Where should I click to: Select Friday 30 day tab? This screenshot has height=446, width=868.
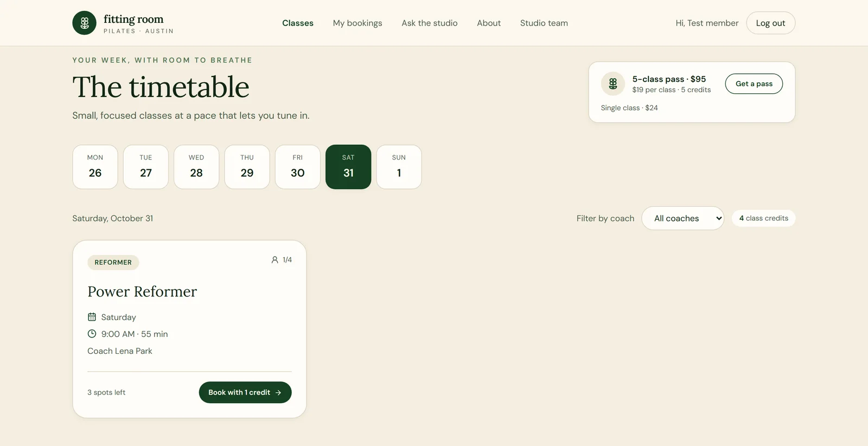click(298, 167)
